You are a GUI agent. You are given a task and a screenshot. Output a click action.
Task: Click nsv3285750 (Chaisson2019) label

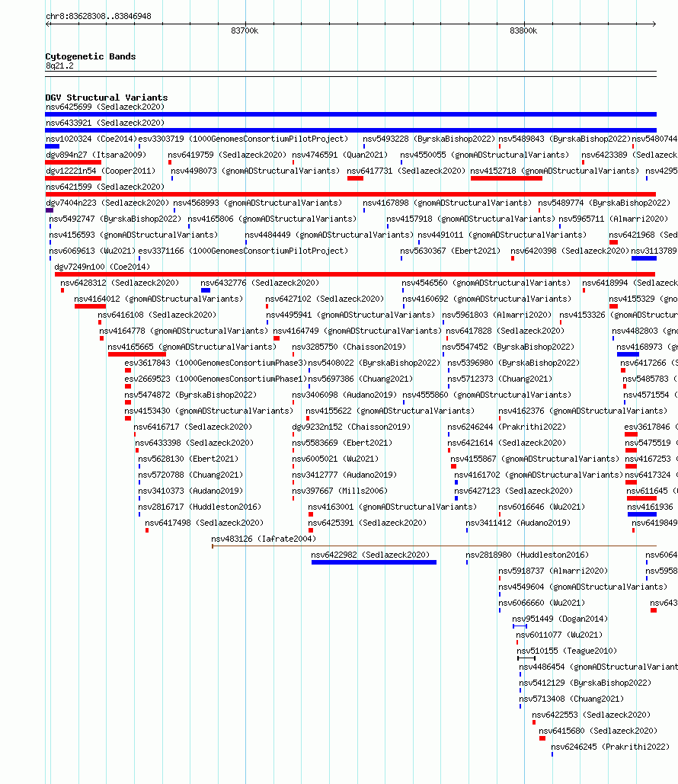348,347
